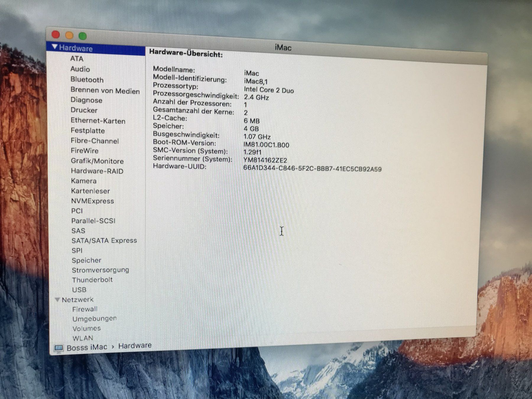Select Kartenleser in the sidebar
This screenshot has height=399, width=532.
(x=90, y=191)
